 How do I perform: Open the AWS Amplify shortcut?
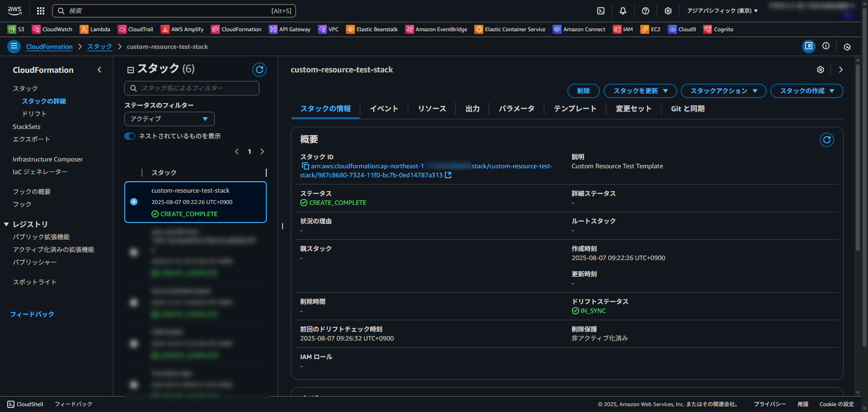(182, 29)
